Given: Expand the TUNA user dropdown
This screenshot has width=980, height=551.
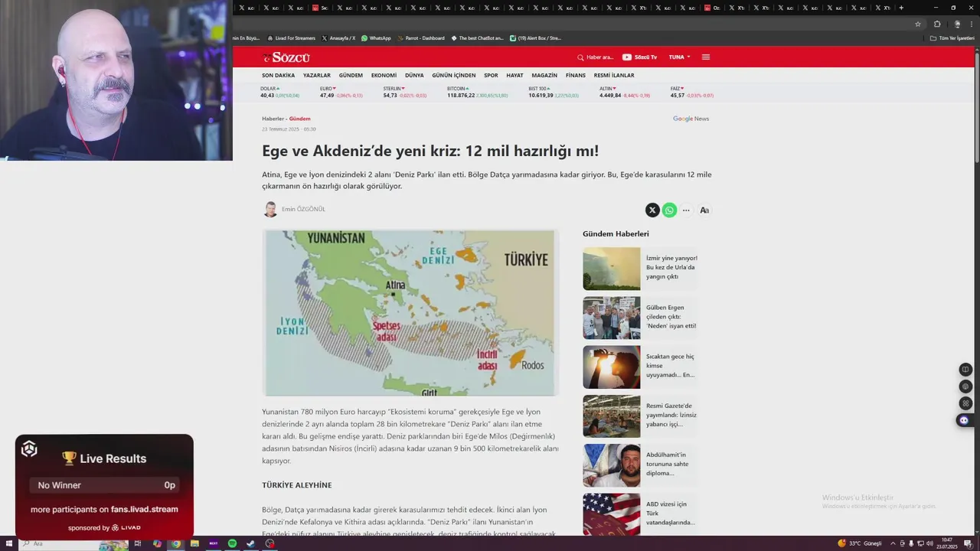Looking at the screenshot, I should [679, 57].
